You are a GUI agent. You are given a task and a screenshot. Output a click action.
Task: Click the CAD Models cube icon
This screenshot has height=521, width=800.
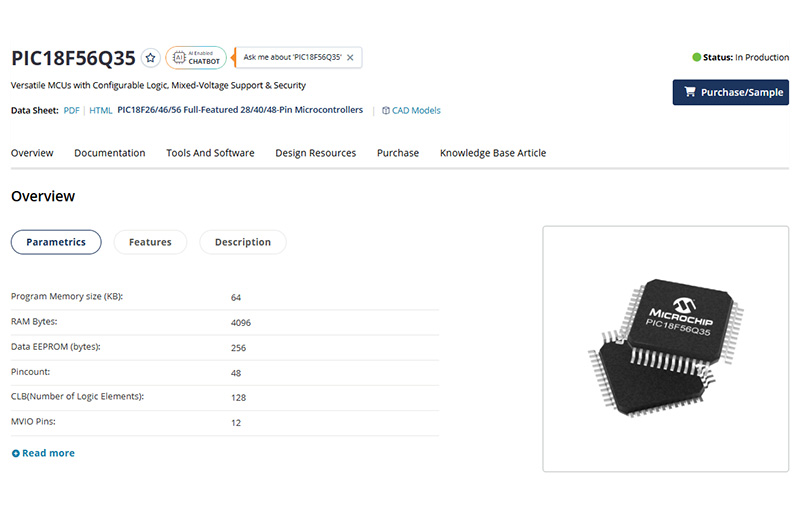point(386,110)
